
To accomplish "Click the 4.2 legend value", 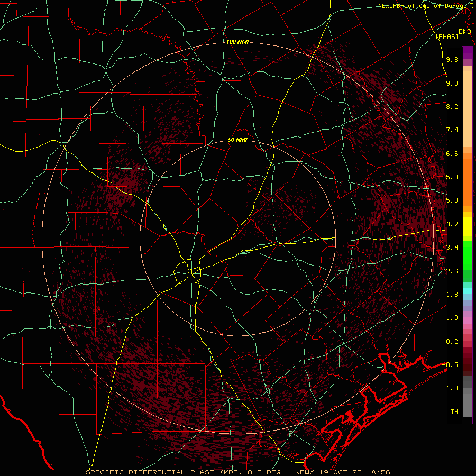I will pos(452,224).
